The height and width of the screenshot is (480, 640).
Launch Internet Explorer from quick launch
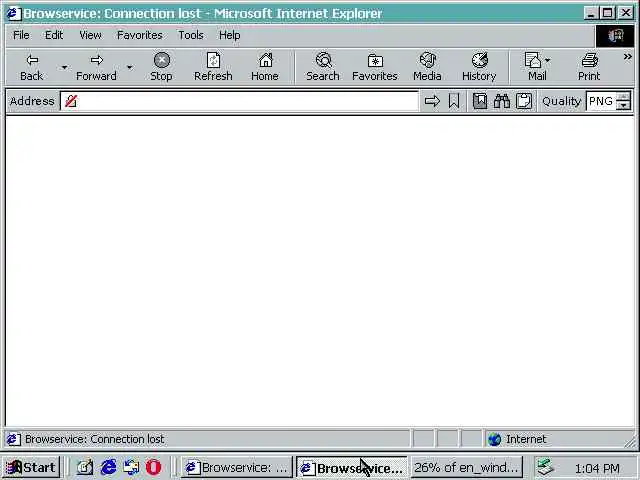(x=109, y=467)
